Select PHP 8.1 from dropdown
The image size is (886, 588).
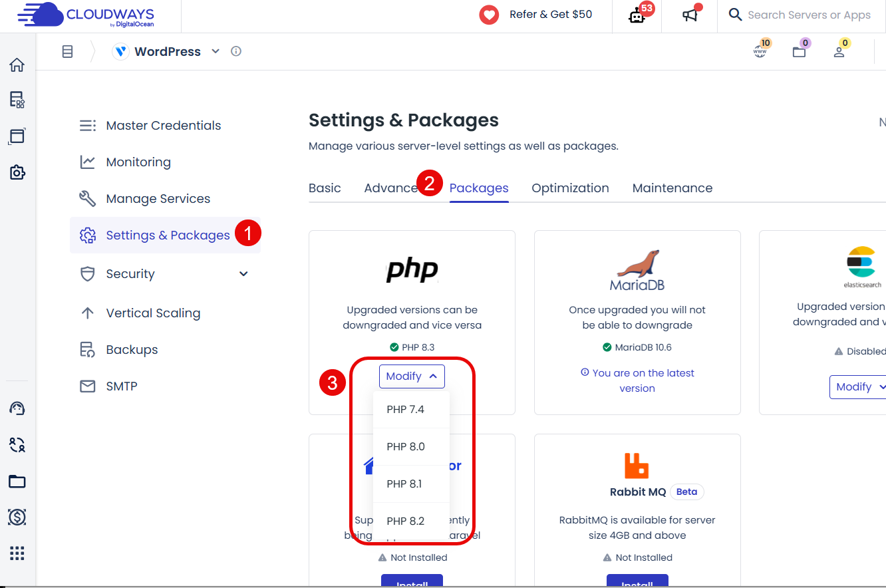(x=412, y=484)
